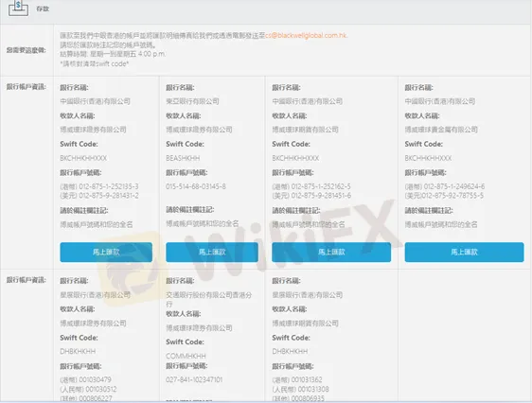The image size is (532, 403).
Task: Click bank name 東亞銀行有限公司
Action: 192,101
